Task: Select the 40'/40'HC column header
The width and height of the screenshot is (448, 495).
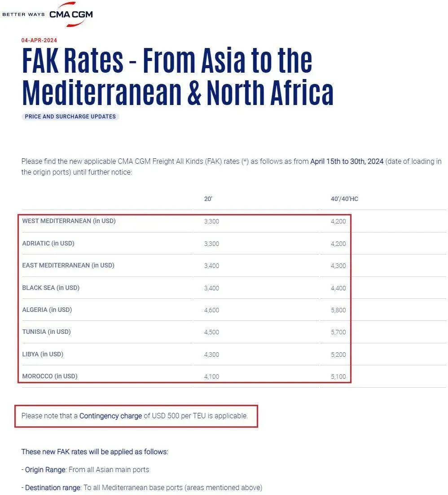Action: coord(344,199)
